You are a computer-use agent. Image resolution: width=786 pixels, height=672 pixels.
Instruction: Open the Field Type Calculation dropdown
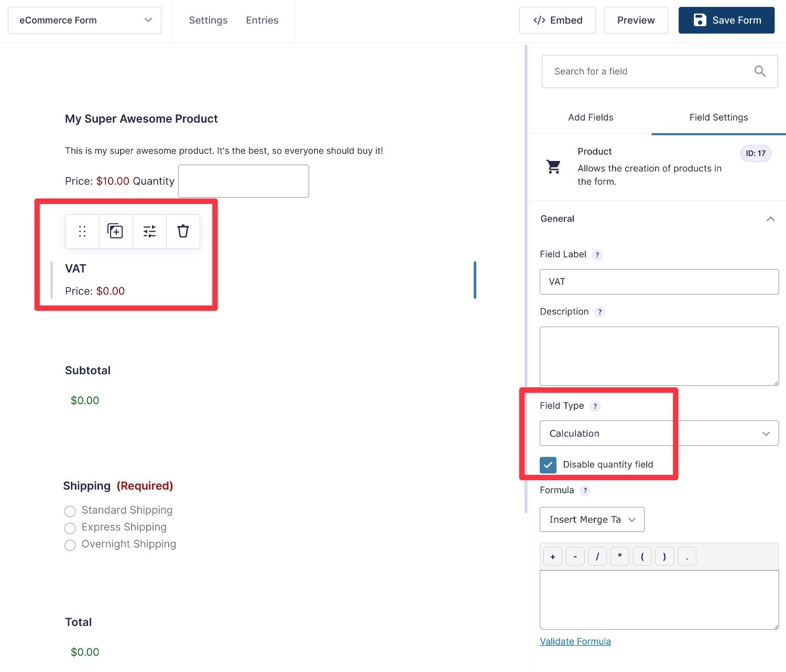tap(659, 433)
